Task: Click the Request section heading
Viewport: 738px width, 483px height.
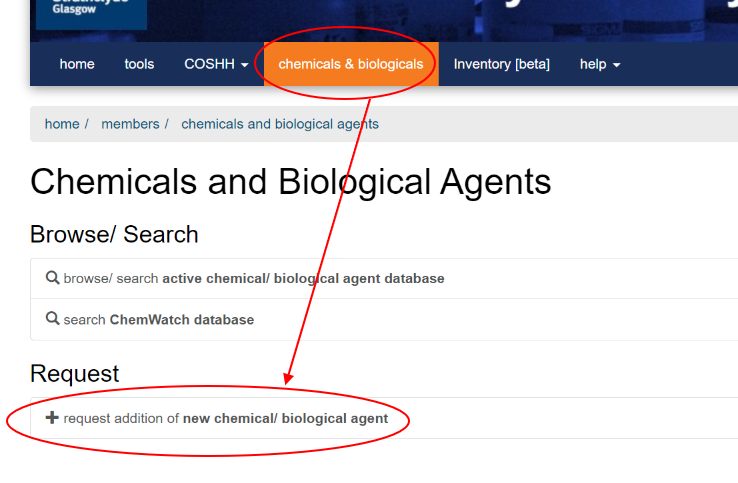Action: (x=75, y=373)
